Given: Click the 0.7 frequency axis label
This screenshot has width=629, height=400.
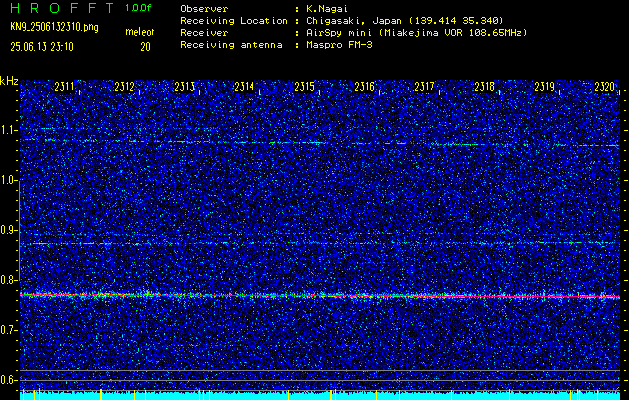Looking at the screenshot, I should (x=8, y=330).
